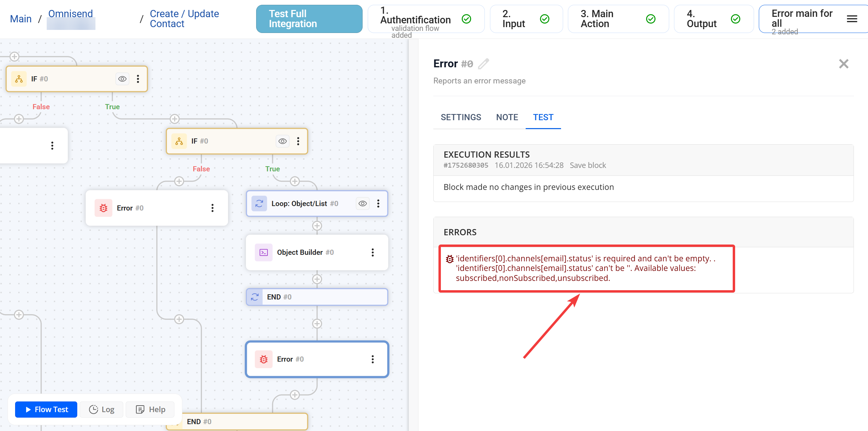This screenshot has width=868, height=431.
Task: Click Test Full Integration button
Action: click(309, 19)
